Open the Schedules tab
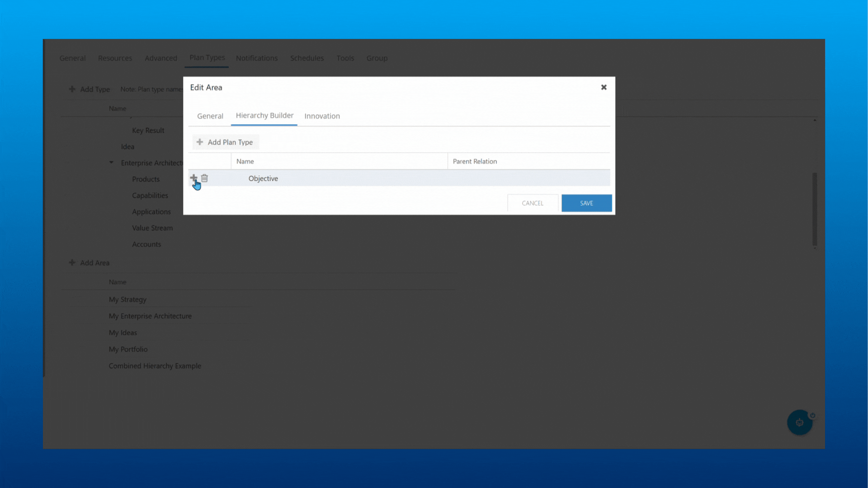Image resolution: width=868 pixels, height=488 pixels. click(307, 58)
